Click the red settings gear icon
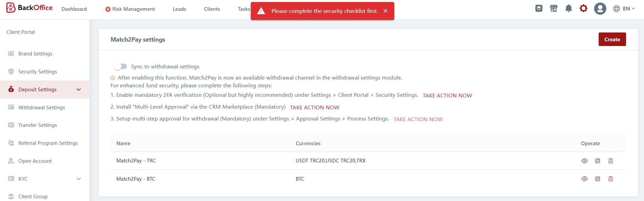Screen dimensions: 644x201 tap(583, 8)
